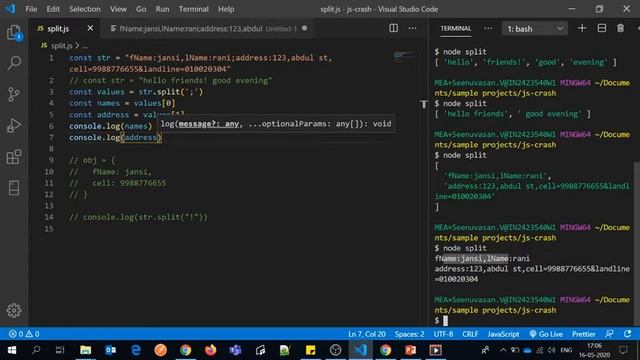This screenshot has width=640, height=360.
Task: Click the Windows Start button
Action: 12,350
